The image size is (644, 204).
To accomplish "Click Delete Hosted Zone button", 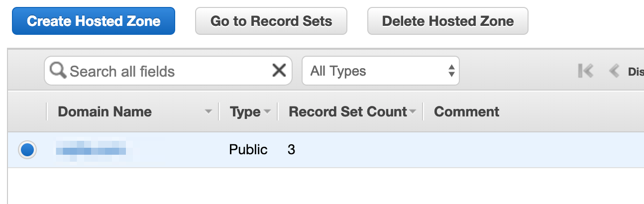I will [x=448, y=21].
